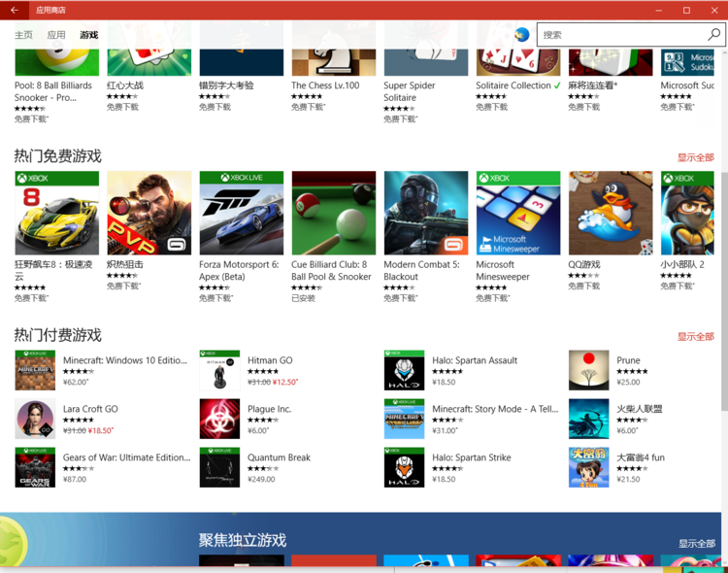This screenshot has height=573, width=728.
Task: Open Solitaire Collection title
Action: point(513,85)
